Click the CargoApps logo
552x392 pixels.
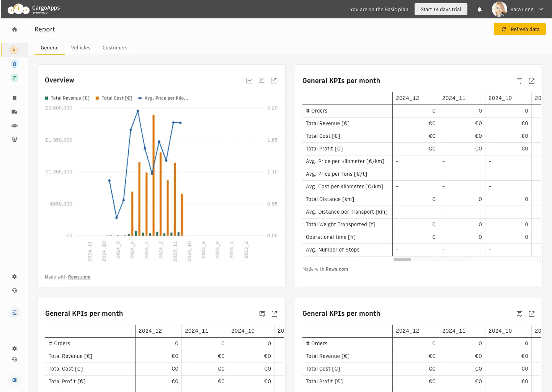(34, 9)
